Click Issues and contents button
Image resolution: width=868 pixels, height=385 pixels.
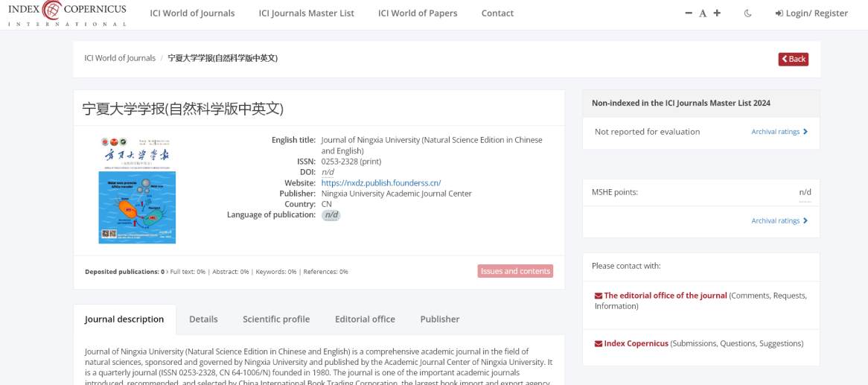coord(515,271)
